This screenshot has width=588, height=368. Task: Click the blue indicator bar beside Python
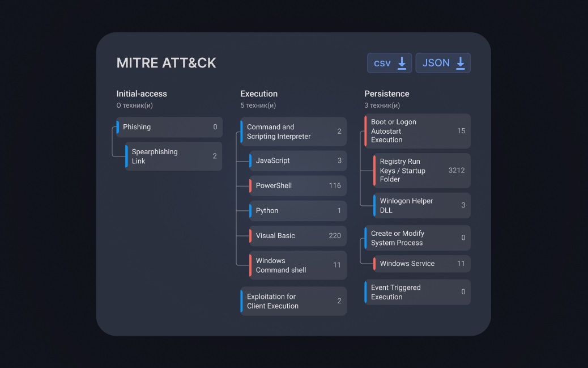[251, 210]
